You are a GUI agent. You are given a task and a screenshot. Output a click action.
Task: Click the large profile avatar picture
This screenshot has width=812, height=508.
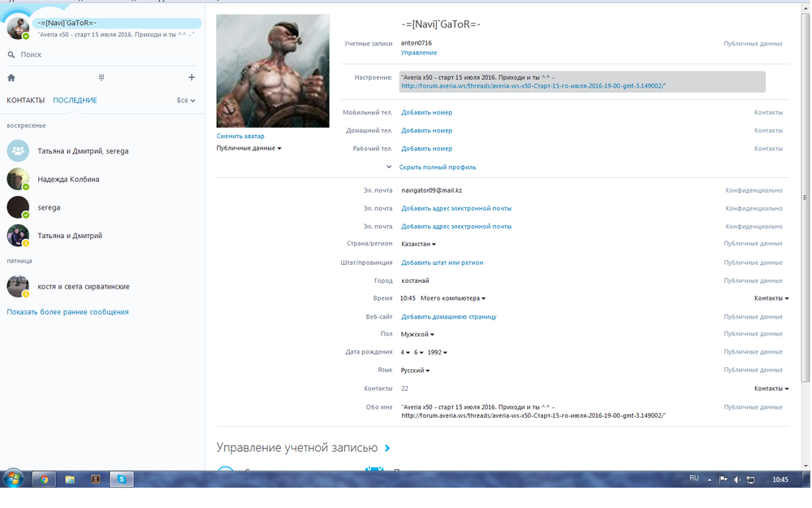click(273, 71)
